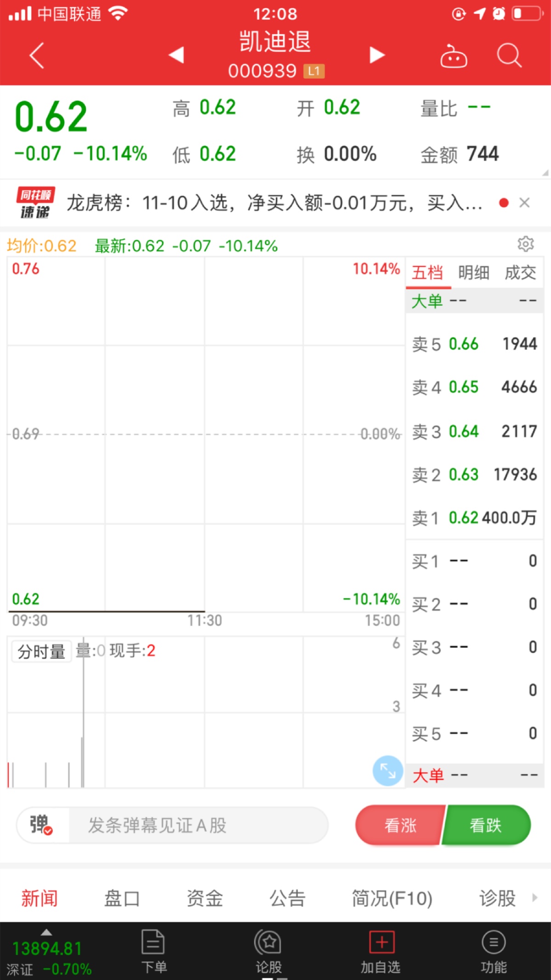Expand chart to fullscreen with blue arrows
The width and height of the screenshot is (551, 980).
387,770
